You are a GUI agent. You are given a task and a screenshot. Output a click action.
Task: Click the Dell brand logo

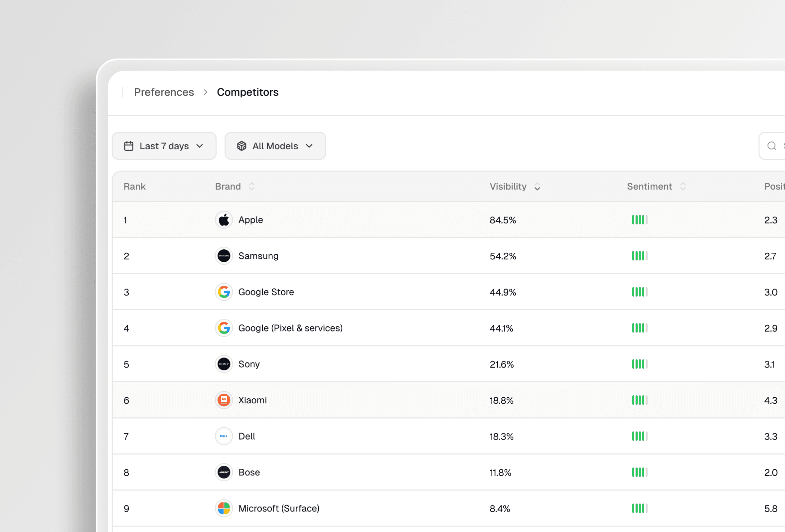tap(224, 436)
